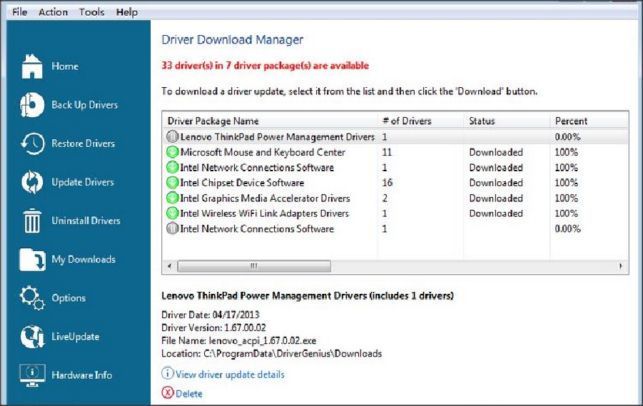Click Downloaded status of Intel Graphics row

[496, 198]
